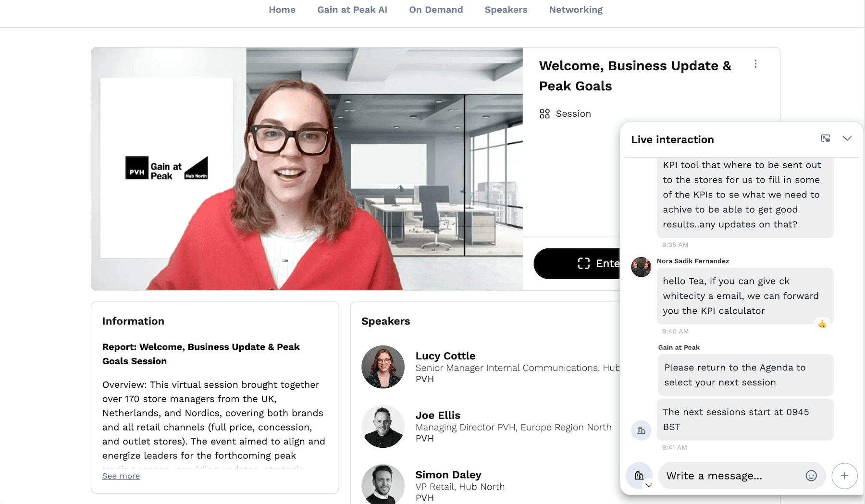865x504 pixels.
Task: Click the session video preview thumbnail
Action: 307,169
